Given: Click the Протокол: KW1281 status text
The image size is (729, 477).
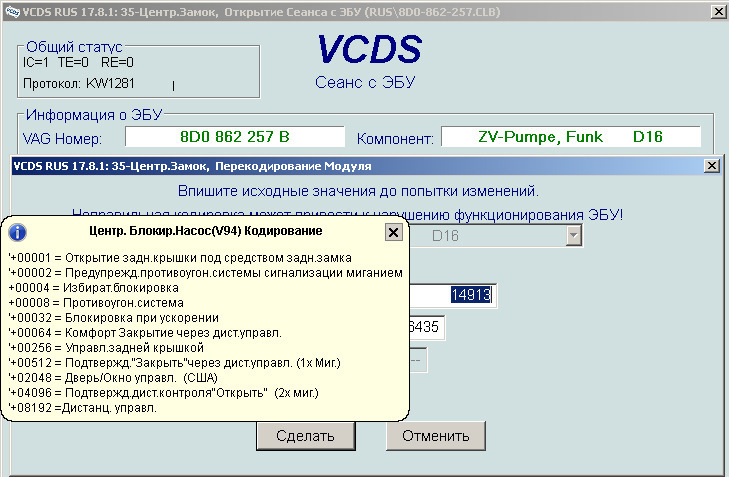Looking at the screenshot, I should click(x=79, y=84).
